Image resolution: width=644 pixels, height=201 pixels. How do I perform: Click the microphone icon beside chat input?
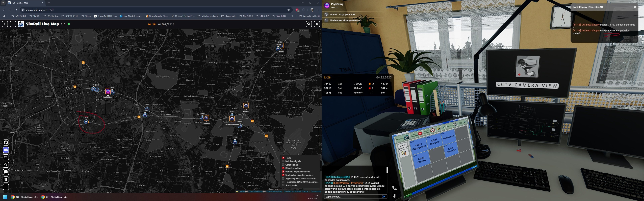395,196
